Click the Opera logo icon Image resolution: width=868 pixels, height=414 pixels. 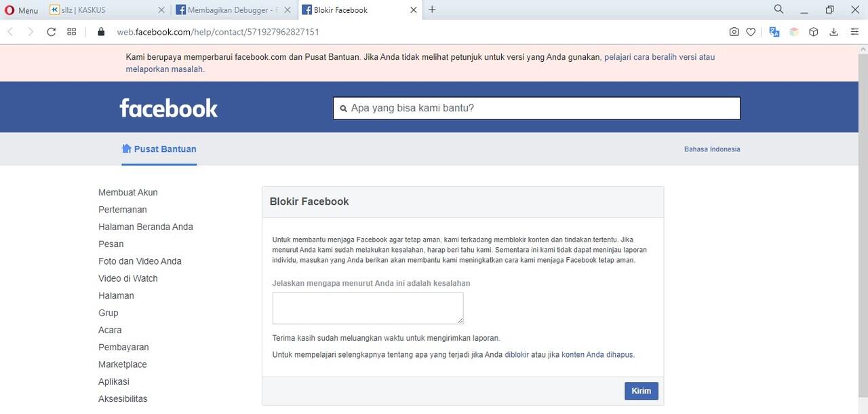click(9, 10)
